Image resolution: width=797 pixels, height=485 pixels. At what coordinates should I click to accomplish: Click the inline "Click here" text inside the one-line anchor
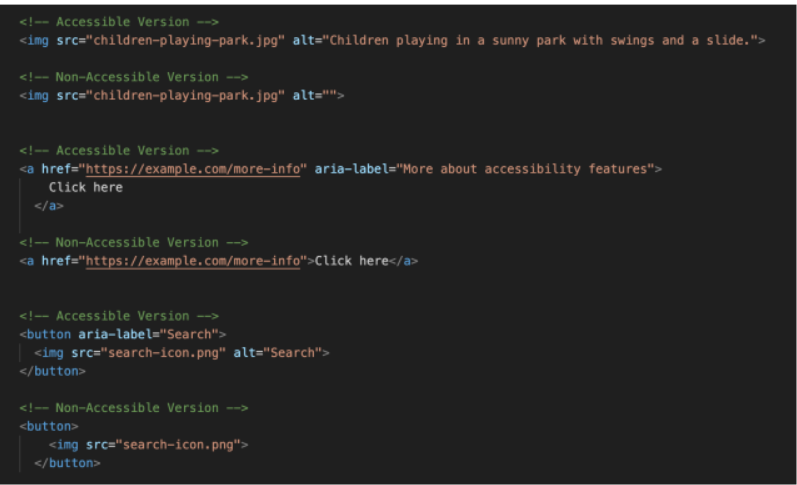351,261
